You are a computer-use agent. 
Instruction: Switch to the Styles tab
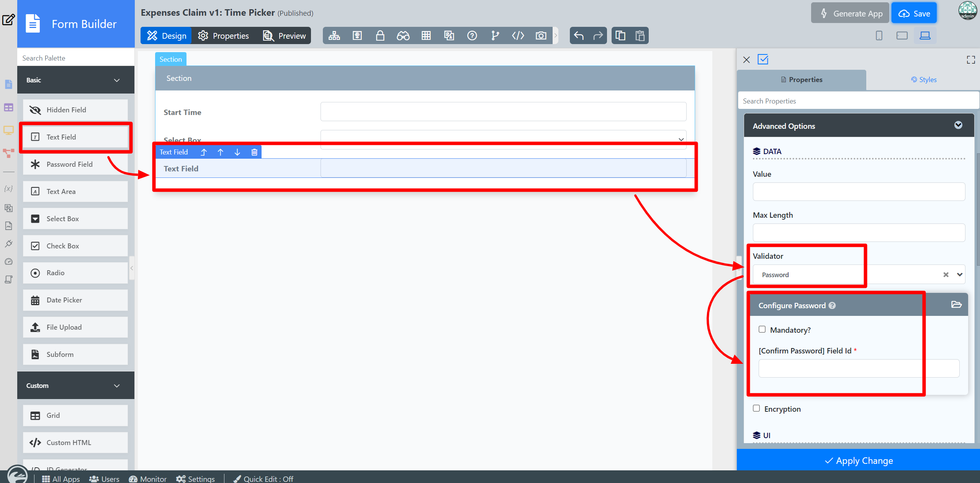click(923, 80)
